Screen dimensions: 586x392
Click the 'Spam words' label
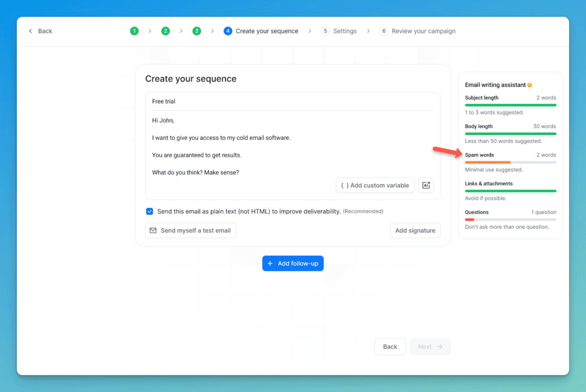(x=479, y=155)
